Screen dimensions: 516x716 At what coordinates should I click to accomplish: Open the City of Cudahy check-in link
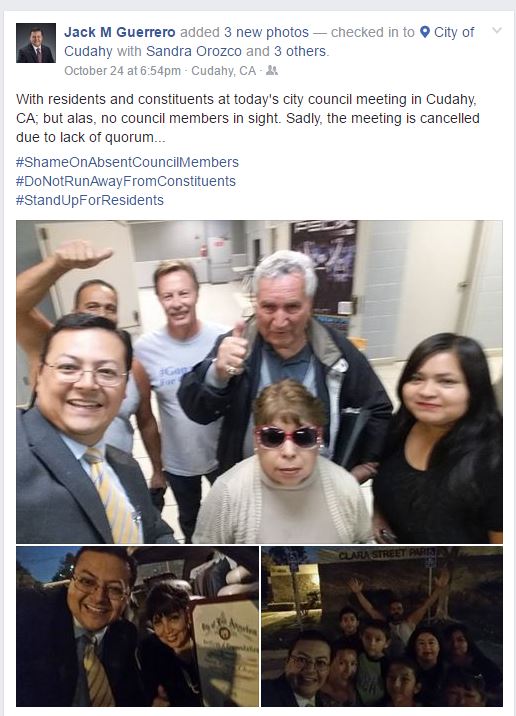point(269,42)
